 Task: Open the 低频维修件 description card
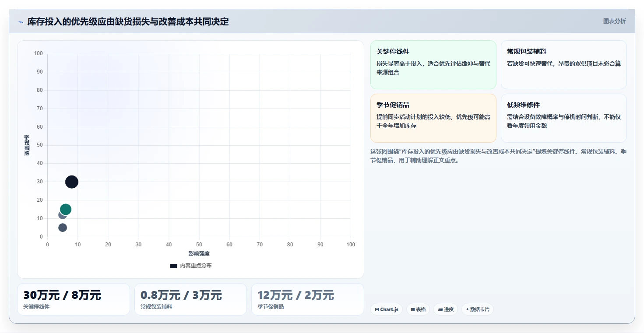564,118
